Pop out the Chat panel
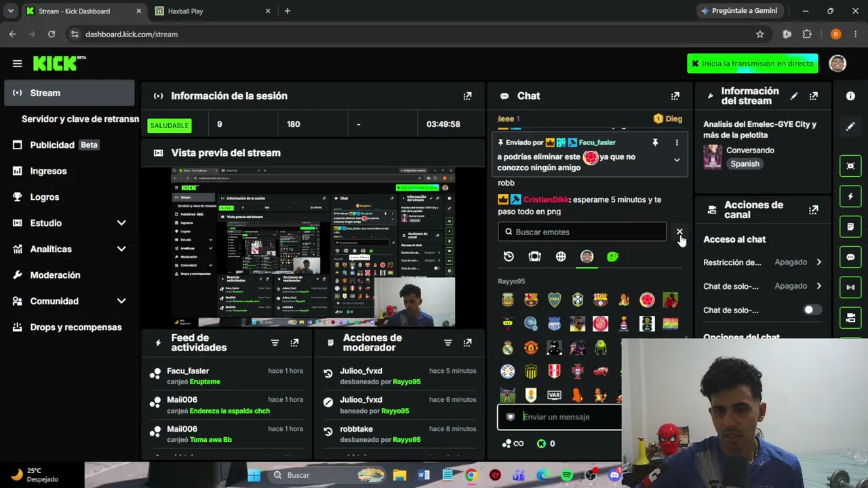 (675, 96)
